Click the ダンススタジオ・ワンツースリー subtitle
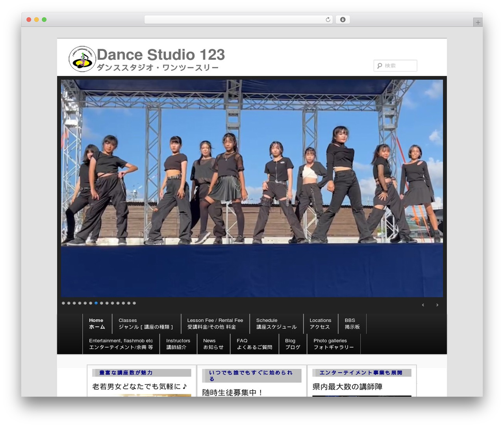 [x=157, y=68]
